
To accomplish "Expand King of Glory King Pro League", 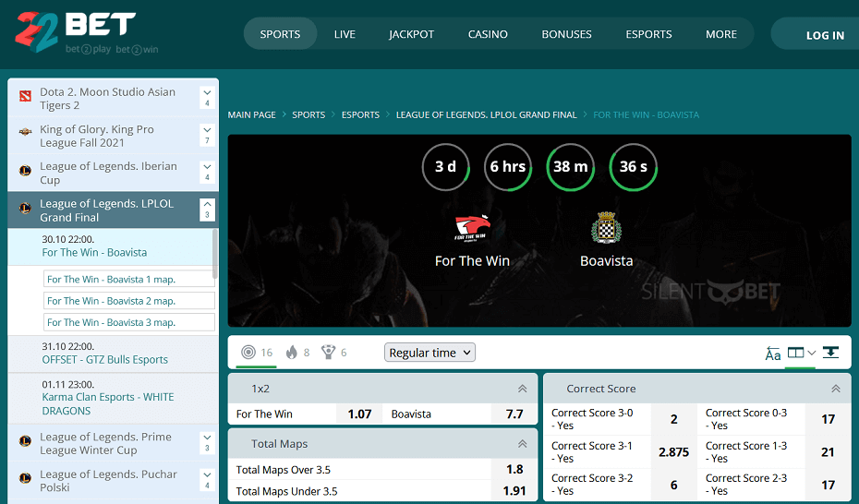I will click(207, 135).
